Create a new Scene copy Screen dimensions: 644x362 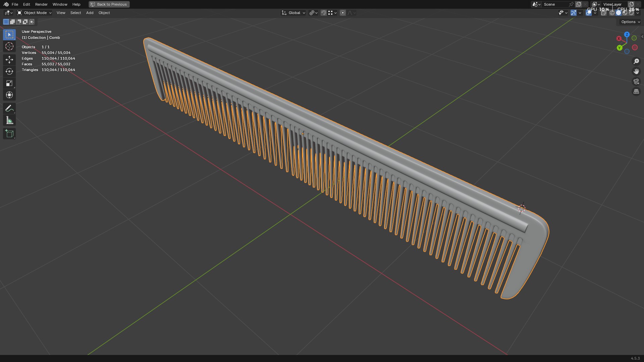(x=579, y=4)
